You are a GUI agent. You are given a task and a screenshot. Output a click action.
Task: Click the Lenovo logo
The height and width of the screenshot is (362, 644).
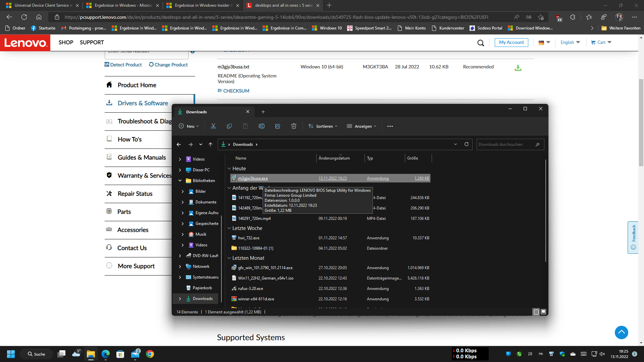25,43
